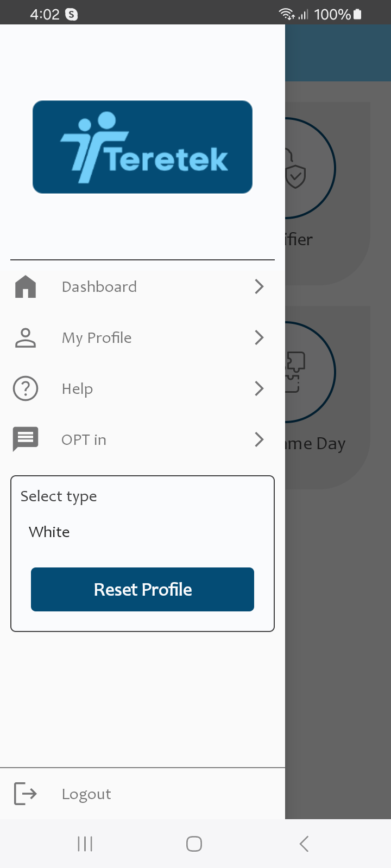Choose the Help menu entry
Screen dimensions: 391x868
77,388
